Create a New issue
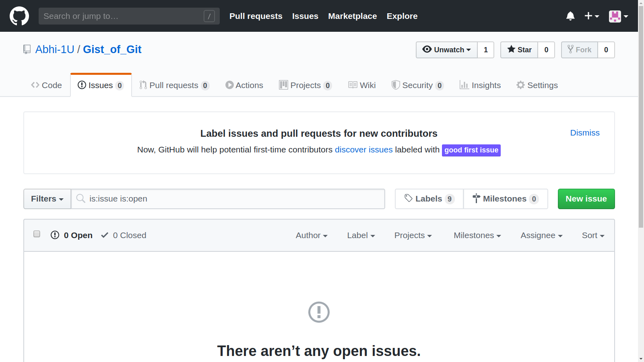 click(x=586, y=199)
